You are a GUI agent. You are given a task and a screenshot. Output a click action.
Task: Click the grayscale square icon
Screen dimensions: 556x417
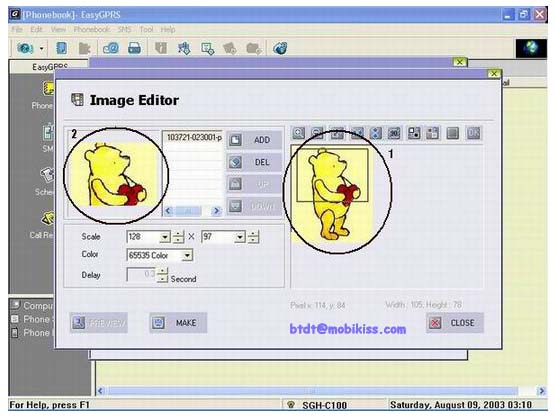tap(452, 133)
